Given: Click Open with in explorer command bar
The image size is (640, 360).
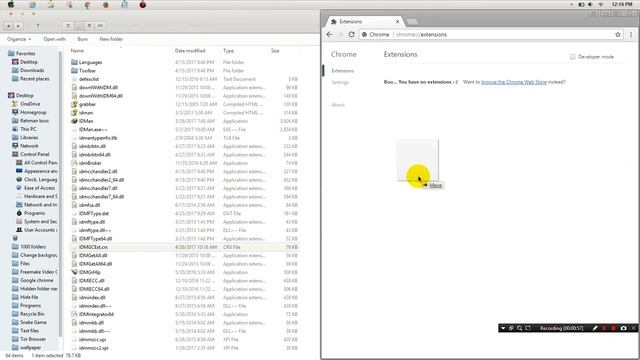Looking at the screenshot, I should [55, 39].
